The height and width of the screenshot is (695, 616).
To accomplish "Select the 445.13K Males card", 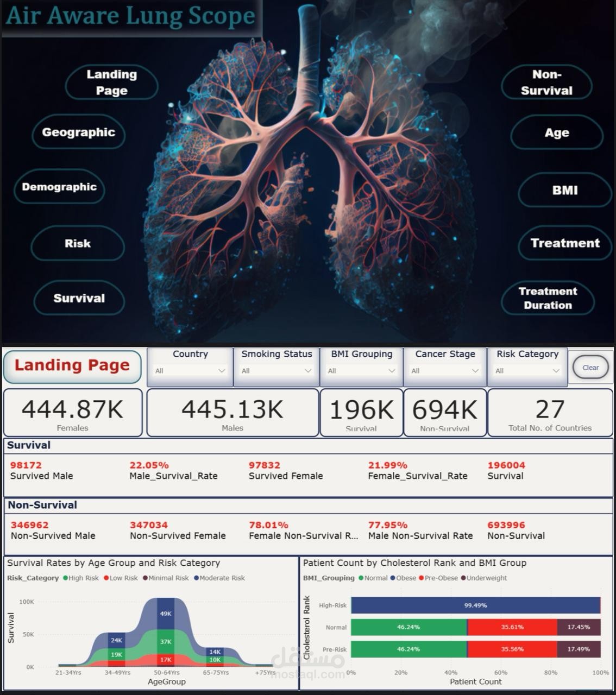I will pyautogui.click(x=232, y=413).
